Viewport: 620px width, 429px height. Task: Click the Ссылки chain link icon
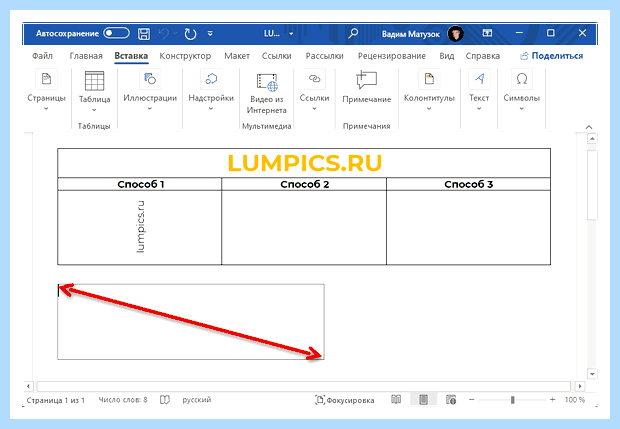click(x=314, y=79)
